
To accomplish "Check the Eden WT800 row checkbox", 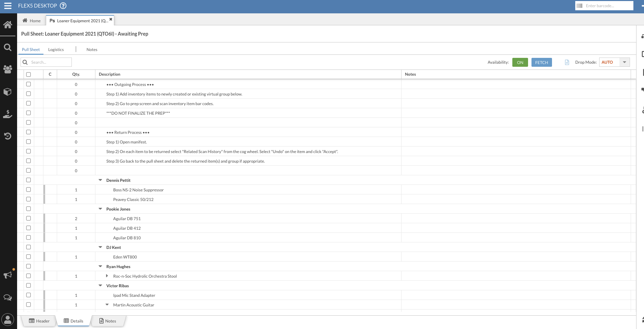I will pos(28,257).
